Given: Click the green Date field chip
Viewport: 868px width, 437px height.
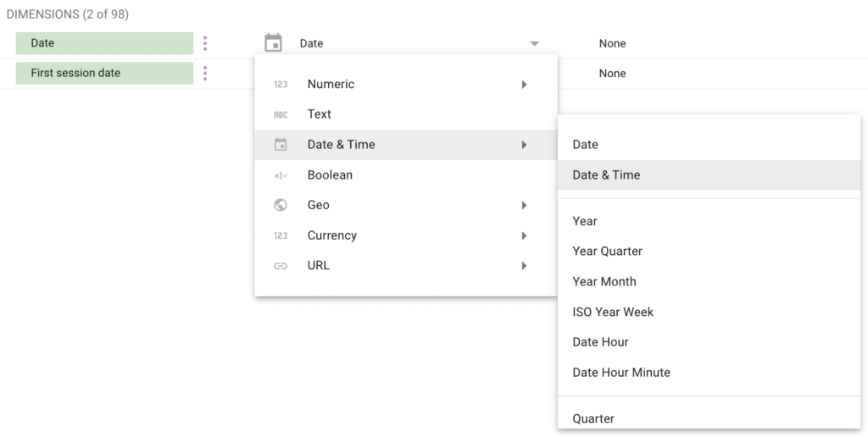Looking at the screenshot, I should (x=104, y=43).
